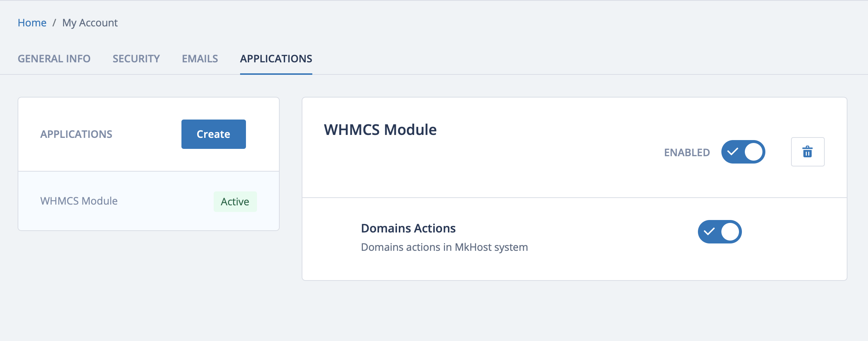This screenshot has width=868, height=341.
Task: Click the checkmark in Domains Actions switch
Action: pos(709,232)
